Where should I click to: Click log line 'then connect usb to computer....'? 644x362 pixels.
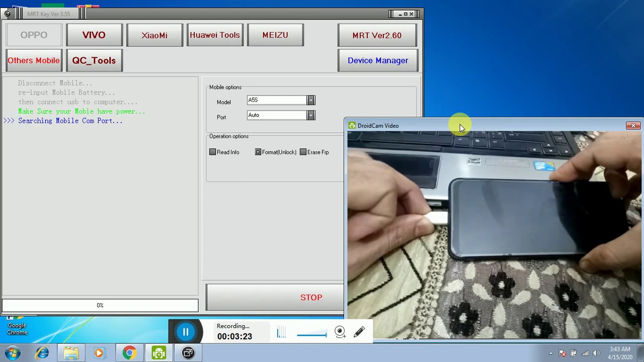[77, 102]
